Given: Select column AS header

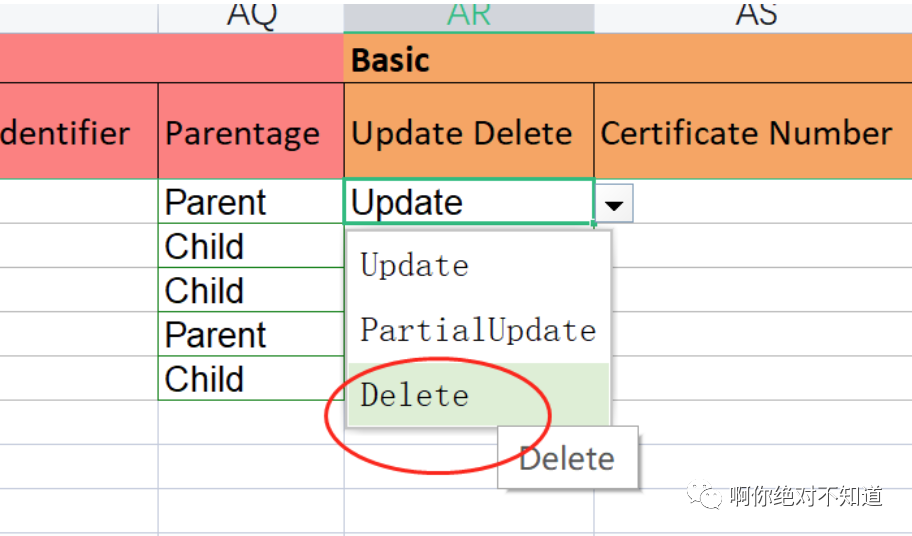Looking at the screenshot, I should tap(753, 16).
